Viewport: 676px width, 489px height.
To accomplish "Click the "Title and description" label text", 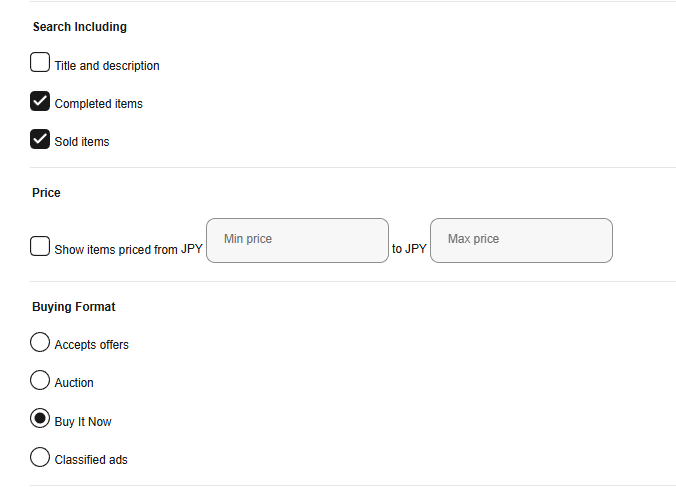I will click(x=107, y=66).
